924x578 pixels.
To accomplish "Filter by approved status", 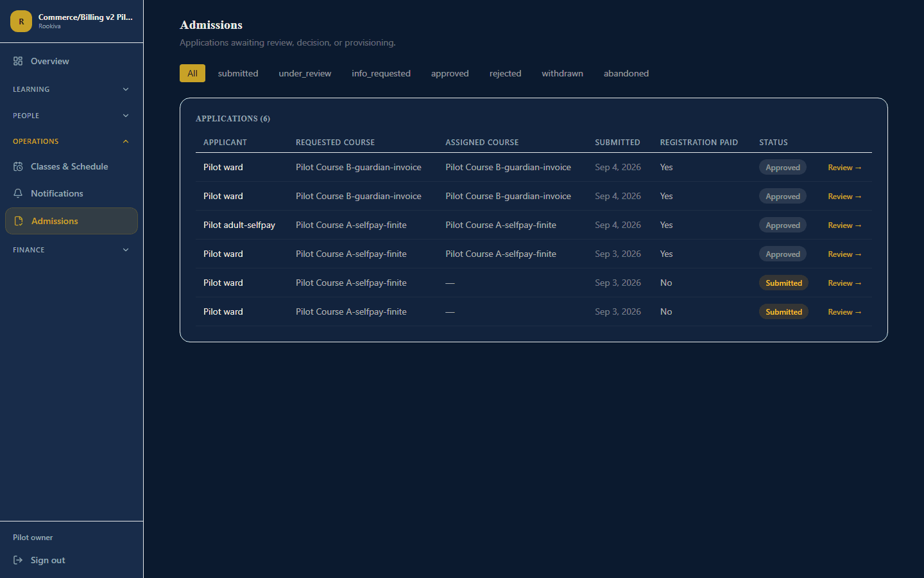I will 450,73.
